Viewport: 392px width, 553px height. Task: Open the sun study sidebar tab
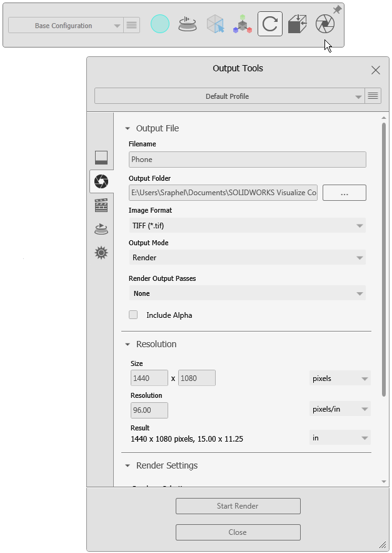[x=101, y=253]
